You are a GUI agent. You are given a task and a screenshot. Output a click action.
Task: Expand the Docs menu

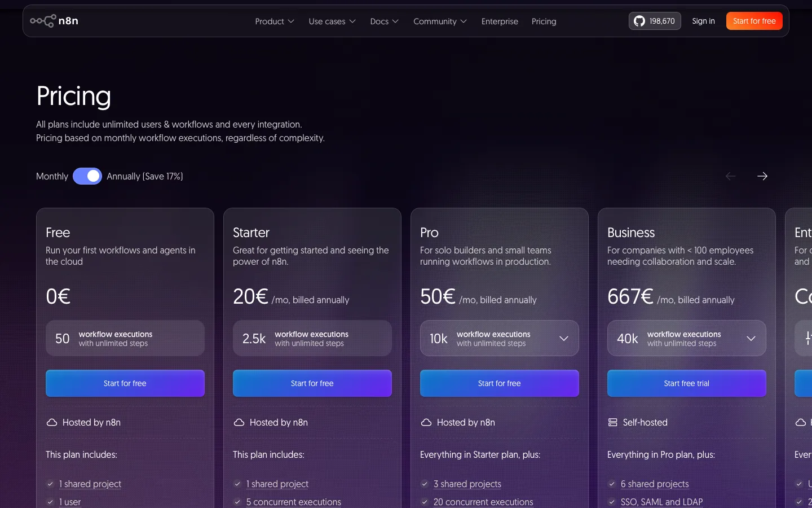(x=385, y=21)
